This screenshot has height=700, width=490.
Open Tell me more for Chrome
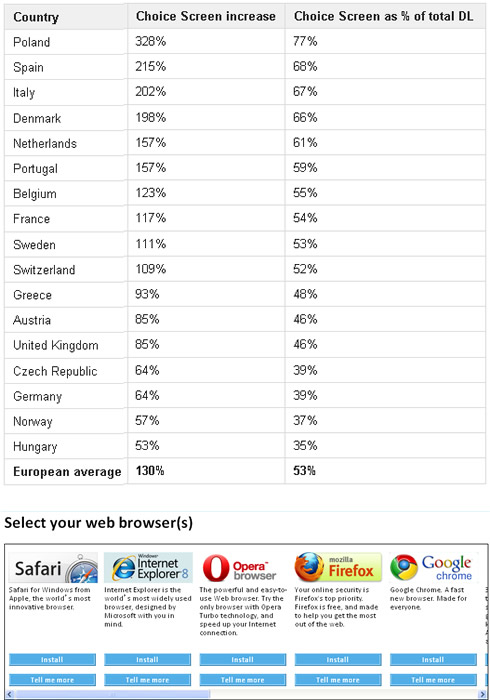433,680
